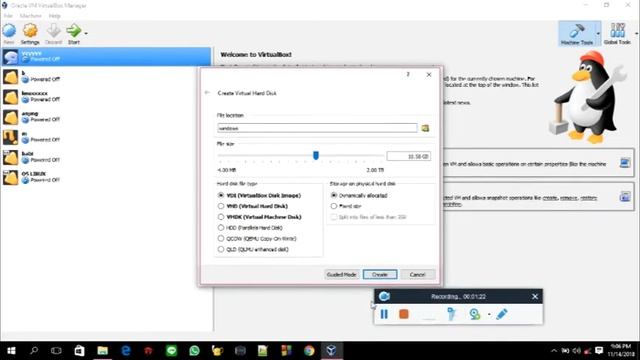
Task: Open Task View from the taskbar
Action: pyautogui.click(x=56, y=351)
